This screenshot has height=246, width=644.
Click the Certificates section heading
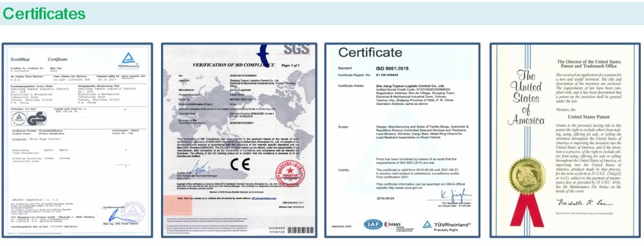(44, 14)
